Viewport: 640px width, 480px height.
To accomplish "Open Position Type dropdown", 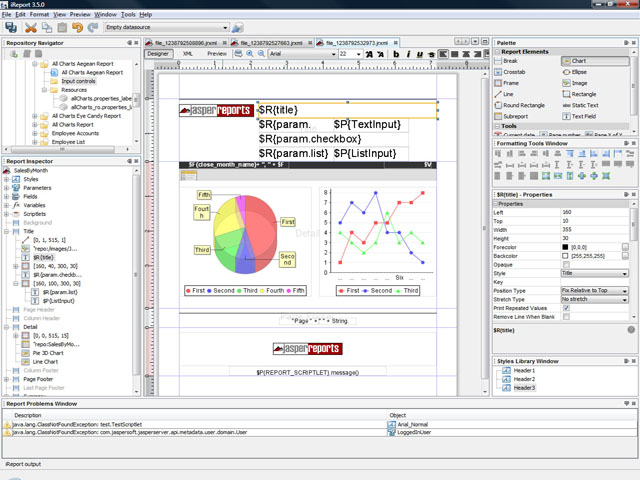I will [594, 291].
